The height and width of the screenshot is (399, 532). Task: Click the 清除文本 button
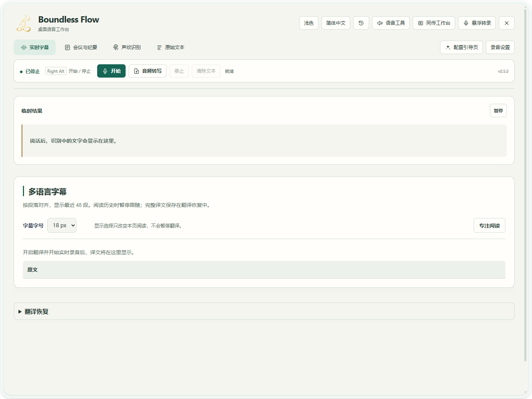206,71
